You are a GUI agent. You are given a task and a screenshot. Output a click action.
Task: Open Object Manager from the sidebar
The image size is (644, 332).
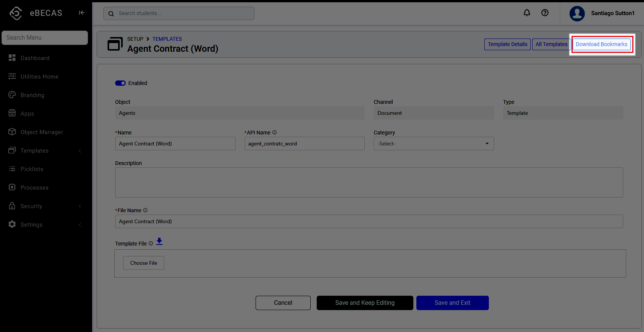point(42,132)
